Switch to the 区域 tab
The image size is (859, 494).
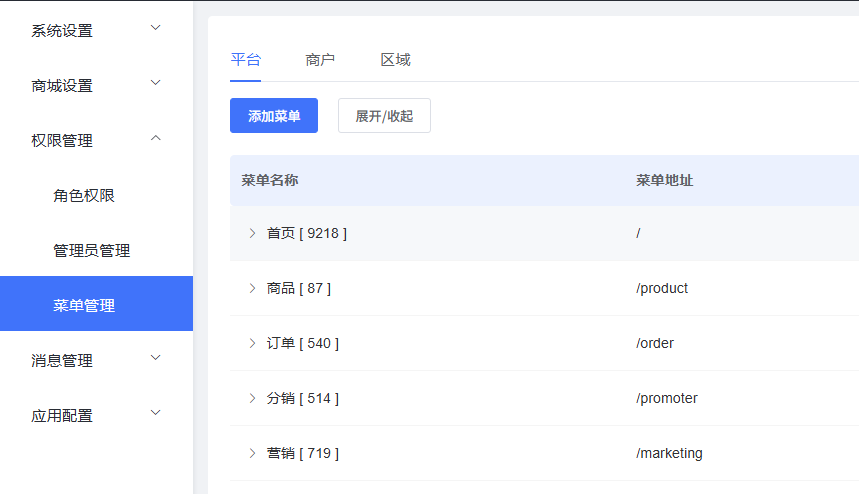pos(395,60)
